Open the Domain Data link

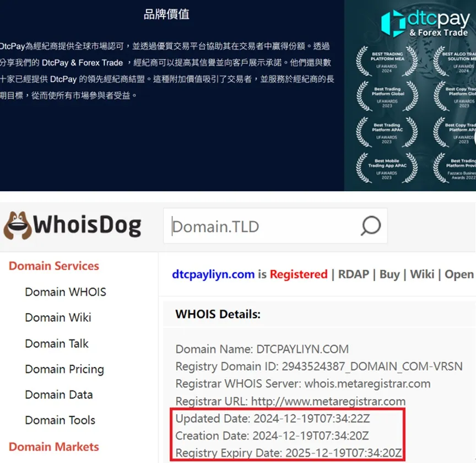point(59,395)
